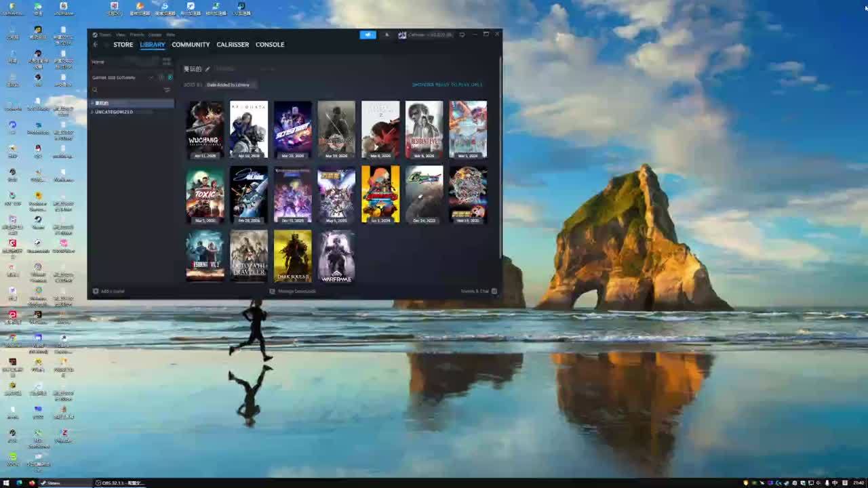Open the notifications bell in Steam
The image size is (868, 488).
[x=387, y=35]
